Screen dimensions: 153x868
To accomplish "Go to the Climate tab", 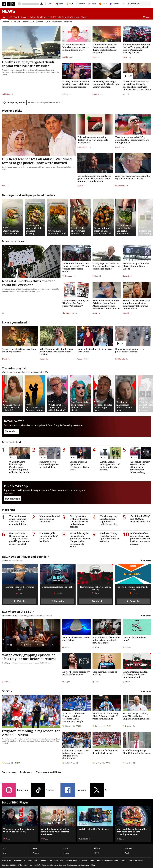I will 84,17.
